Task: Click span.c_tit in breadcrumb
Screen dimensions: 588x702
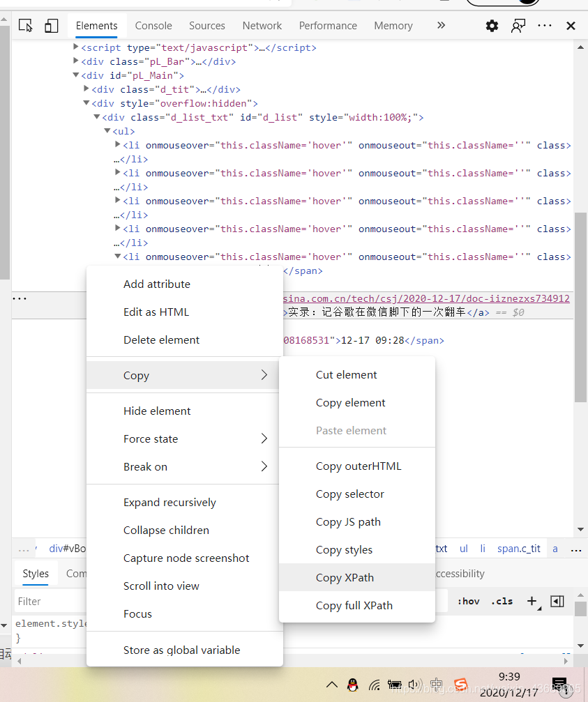Action: tap(518, 549)
